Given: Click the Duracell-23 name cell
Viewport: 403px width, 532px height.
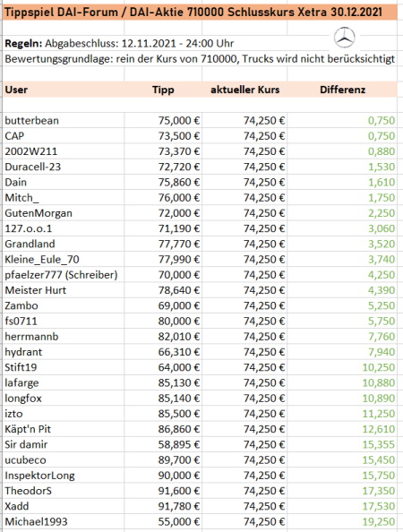Looking at the screenshot, I should (x=64, y=167).
